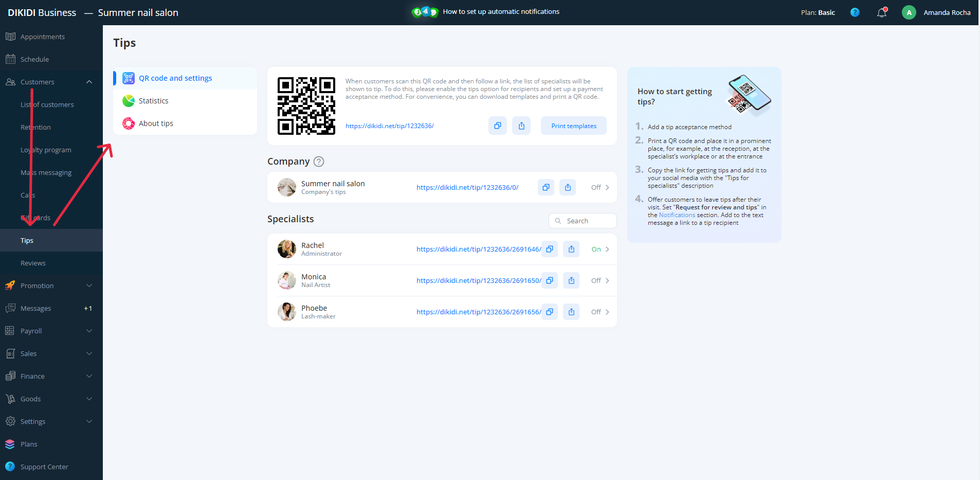Copy the main QR tip link
This screenshot has width=980, height=480.
pos(498,126)
